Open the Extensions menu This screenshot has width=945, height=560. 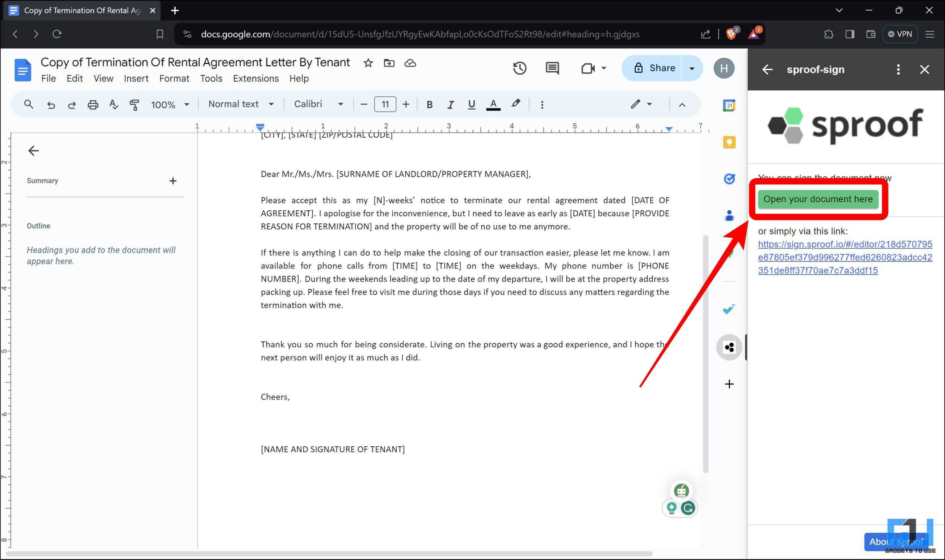[x=256, y=79]
